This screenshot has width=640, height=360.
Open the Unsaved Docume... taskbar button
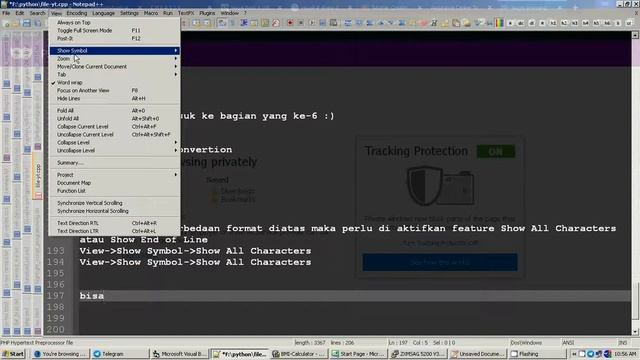click(478, 354)
